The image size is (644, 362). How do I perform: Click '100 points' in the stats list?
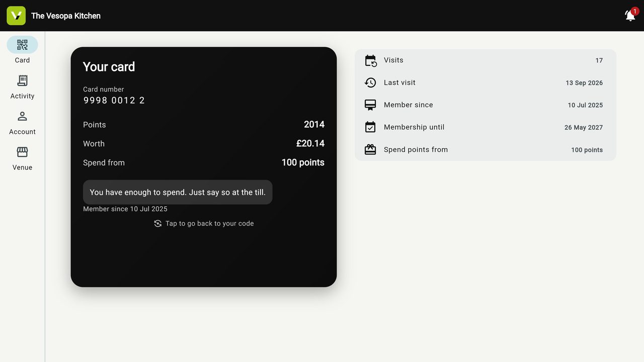coord(587,150)
